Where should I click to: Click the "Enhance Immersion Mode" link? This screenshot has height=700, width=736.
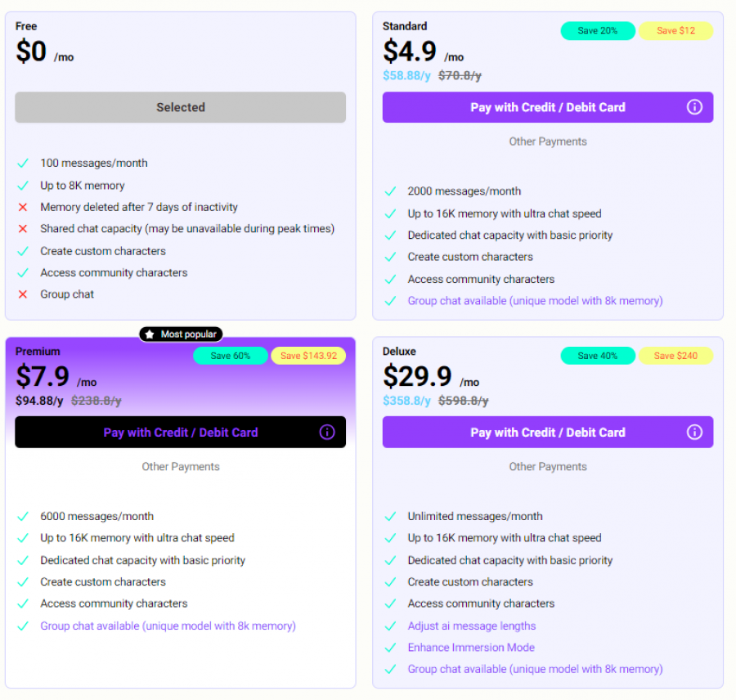[471, 647]
